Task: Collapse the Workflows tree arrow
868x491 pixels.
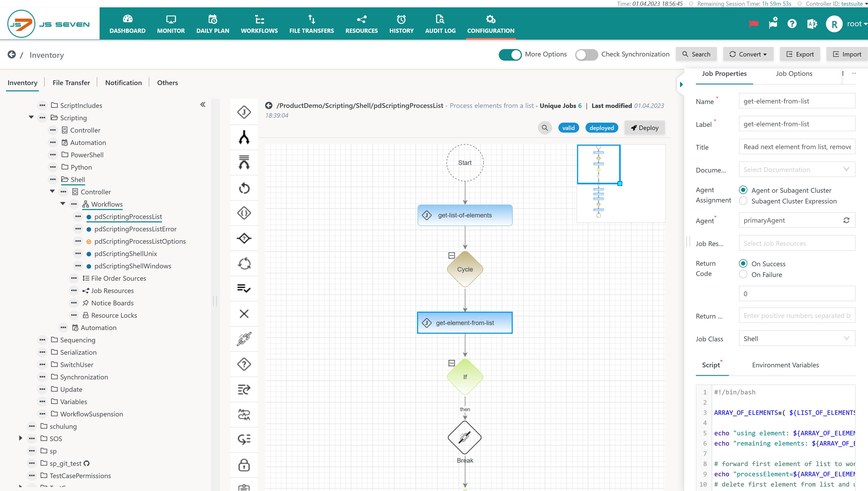Action: tap(63, 204)
